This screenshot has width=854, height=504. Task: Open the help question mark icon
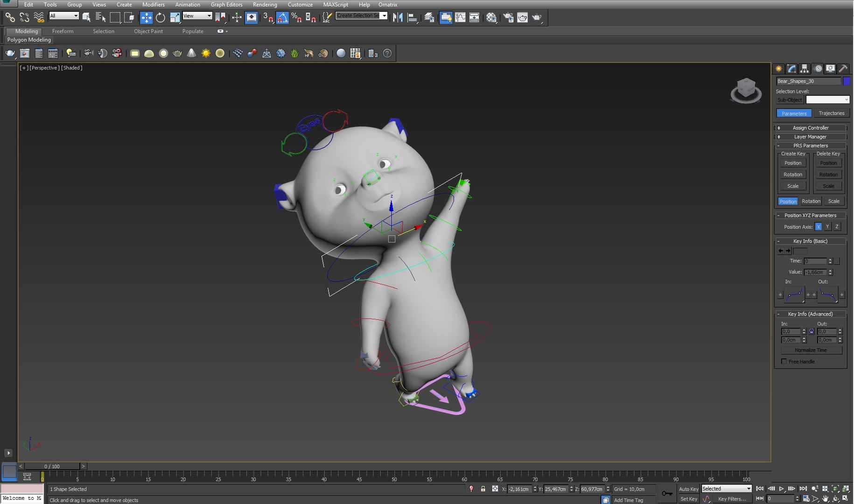click(387, 53)
